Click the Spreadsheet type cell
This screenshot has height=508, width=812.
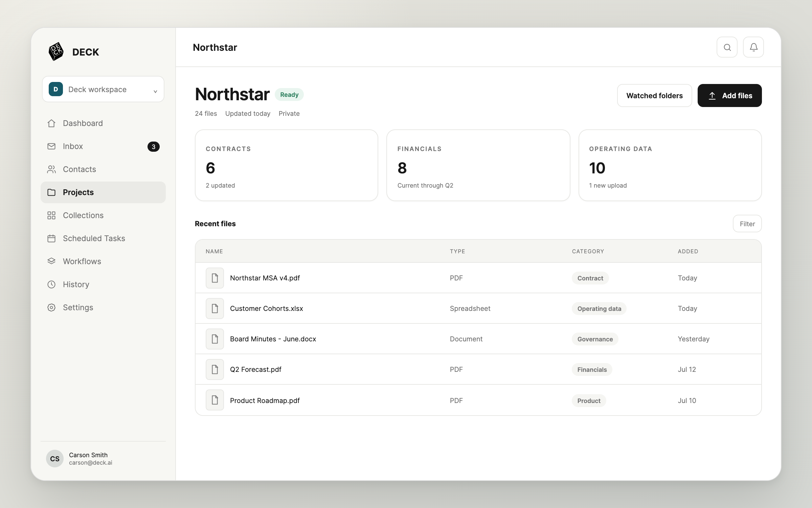[470, 309]
